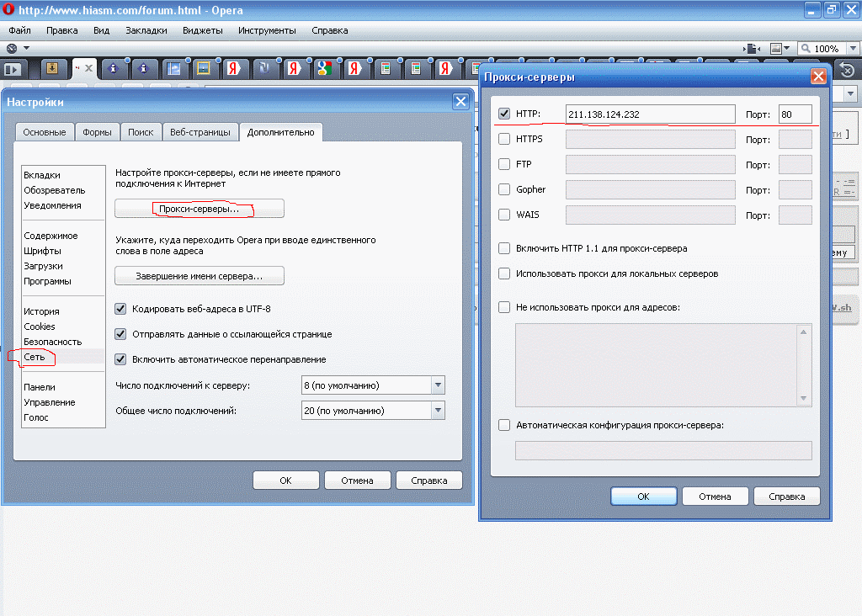Close the Настройки dialog with X
The width and height of the screenshot is (862, 616).
(460, 102)
